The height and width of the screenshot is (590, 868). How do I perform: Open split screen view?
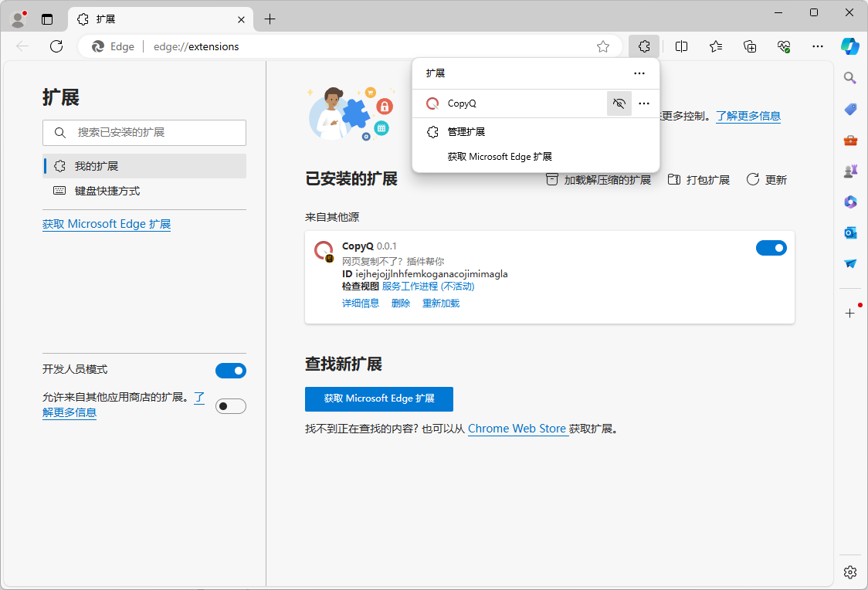[x=681, y=46]
